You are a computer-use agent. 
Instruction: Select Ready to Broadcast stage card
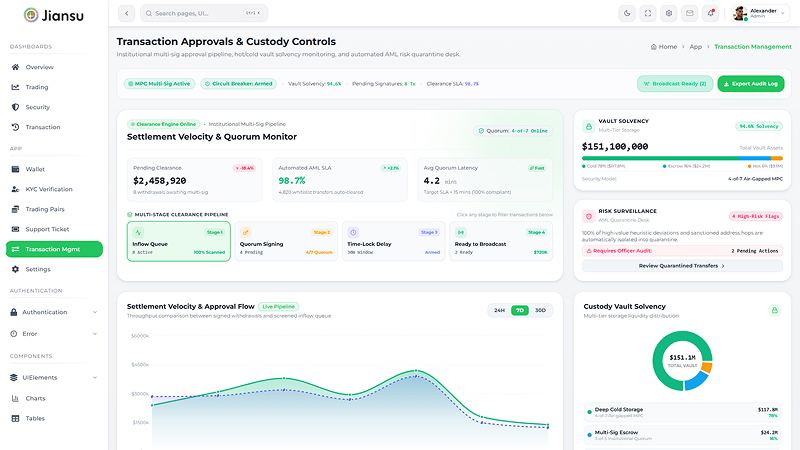501,241
